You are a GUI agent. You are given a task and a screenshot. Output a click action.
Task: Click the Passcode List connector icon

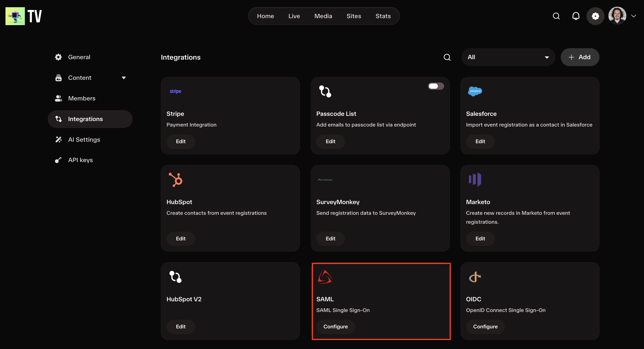click(325, 91)
